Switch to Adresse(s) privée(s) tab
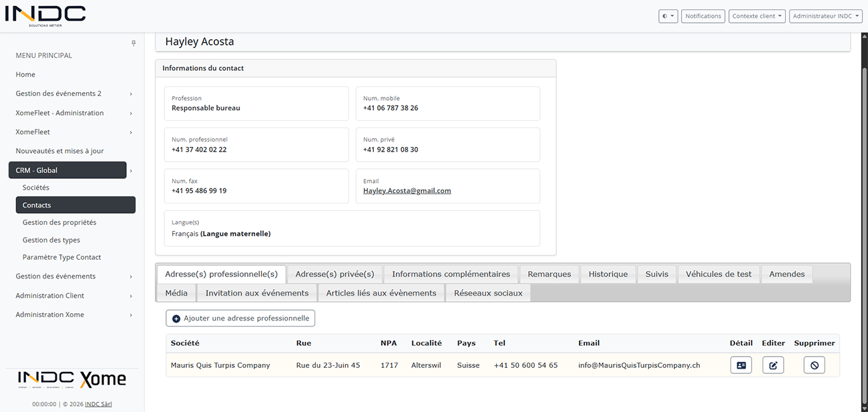Screen dimensions: 868x412 pyautogui.click(x=335, y=274)
